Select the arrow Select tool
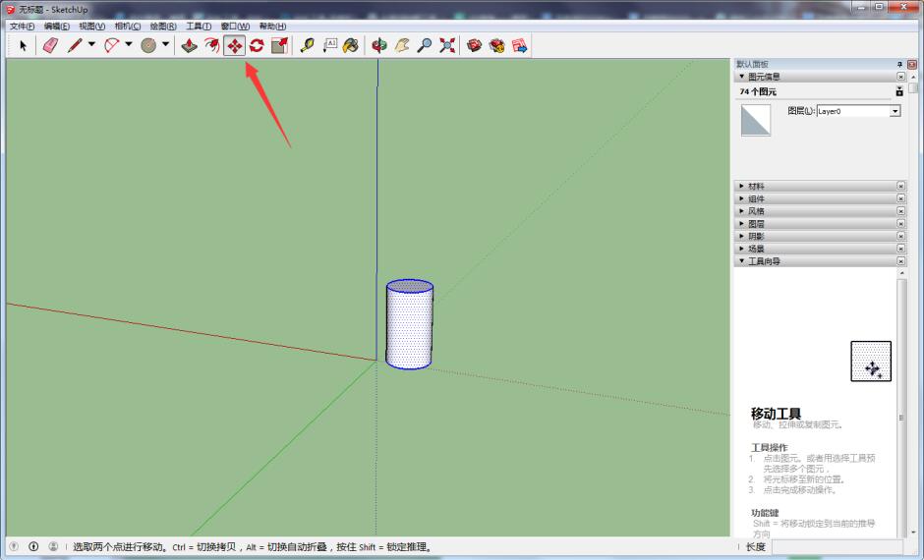This screenshot has width=924, height=560. tap(23, 45)
